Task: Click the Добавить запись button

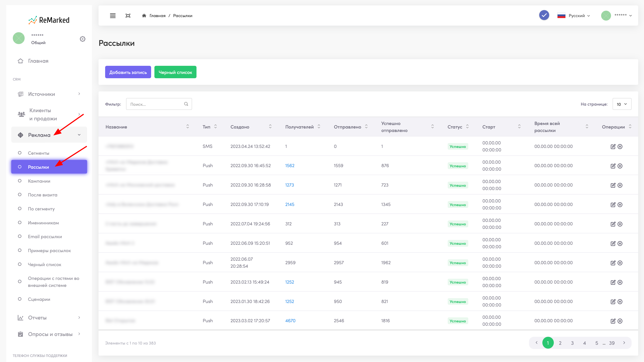Action: 128,72
